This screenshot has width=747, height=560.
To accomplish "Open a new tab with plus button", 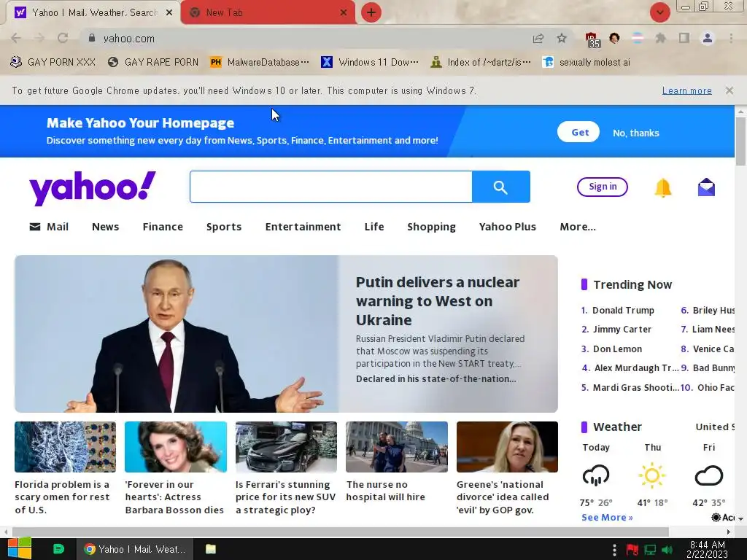I will pos(371,12).
